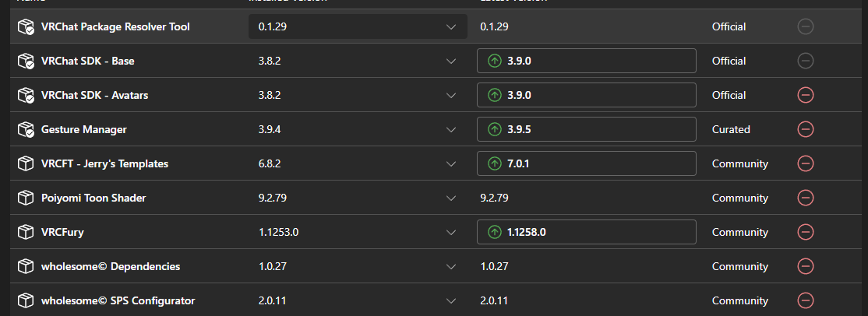Open version dropdown for VRChat Package Resolver Tool
Screen dimensions: 868x316
pyautogui.click(x=450, y=26)
